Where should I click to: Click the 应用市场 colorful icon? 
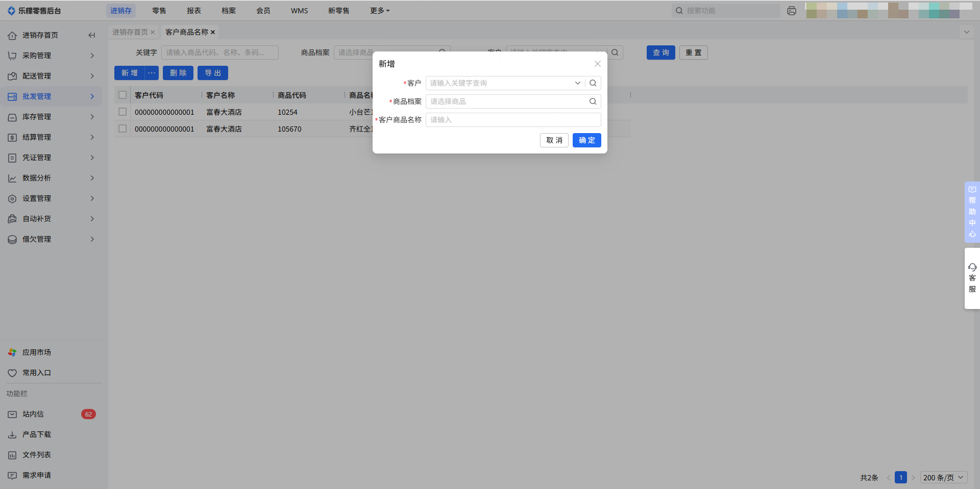coord(12,352)
